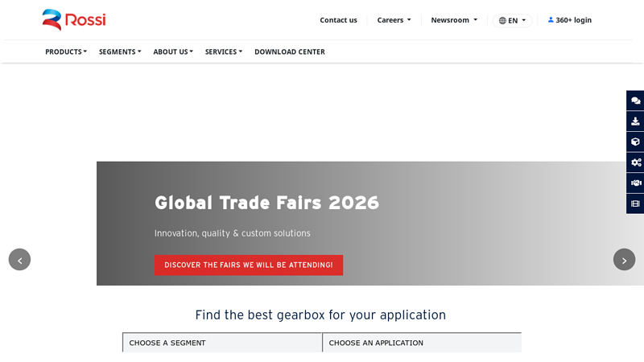Open the gears sidebar icon
Screen dimensions: 644x362
635,162
